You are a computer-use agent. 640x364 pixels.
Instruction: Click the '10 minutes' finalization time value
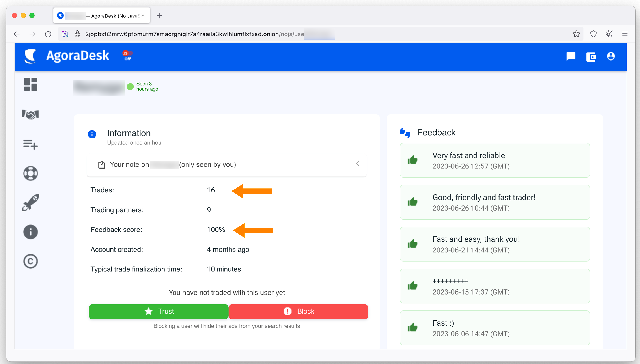point(224,269)
